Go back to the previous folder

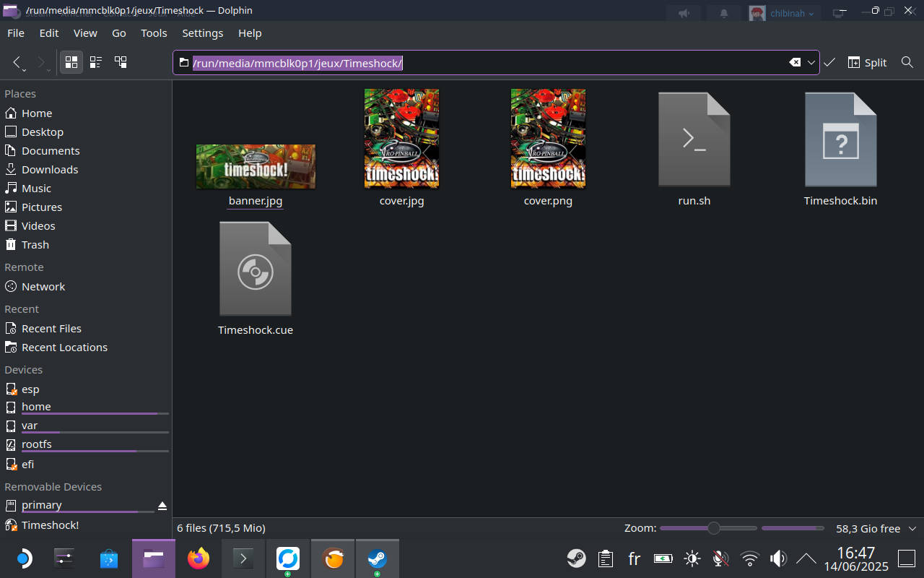[19, 62]
